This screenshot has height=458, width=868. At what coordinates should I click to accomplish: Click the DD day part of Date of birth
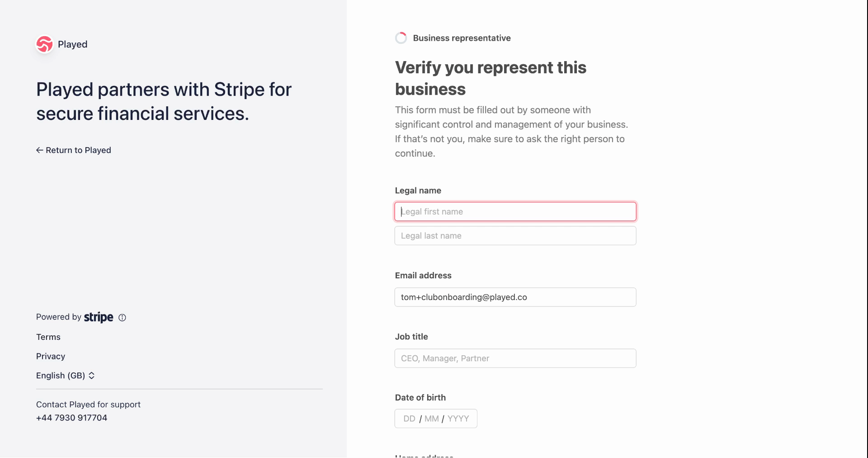409,419
